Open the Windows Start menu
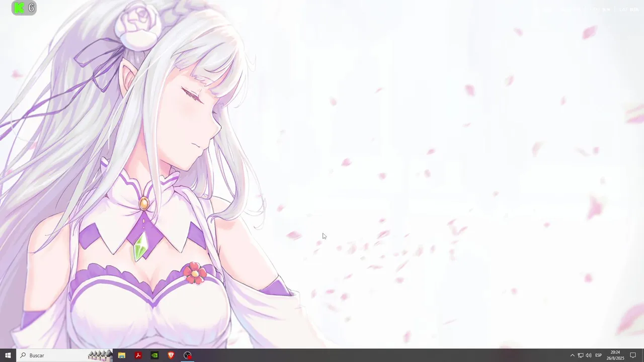The image size is (644, 362). tap(8, 355)
